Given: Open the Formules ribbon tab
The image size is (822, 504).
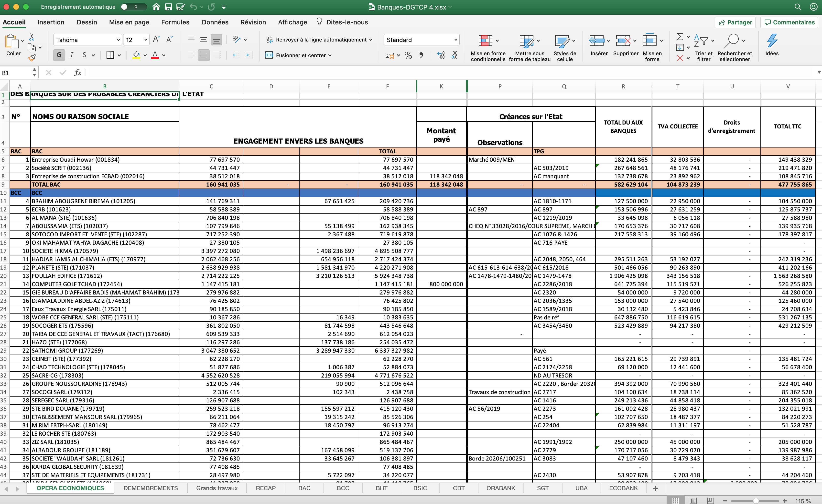Looking at the screenshot, I should coord(175,22).
